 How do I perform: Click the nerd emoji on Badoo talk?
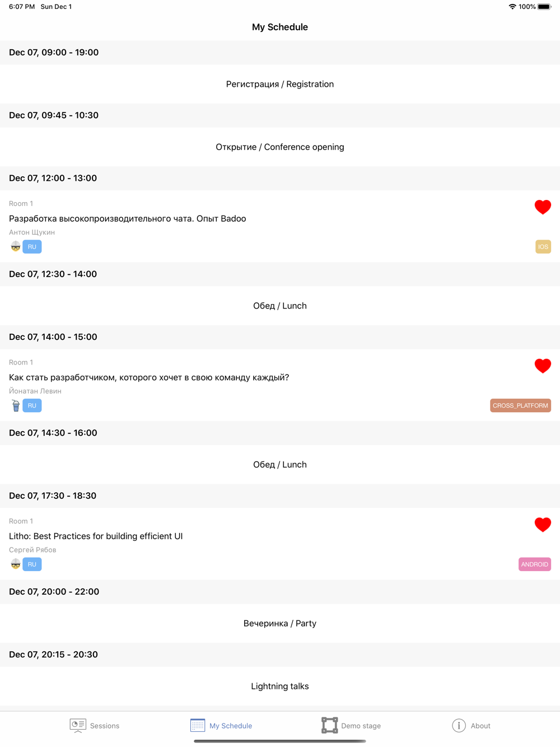point(16,247)
